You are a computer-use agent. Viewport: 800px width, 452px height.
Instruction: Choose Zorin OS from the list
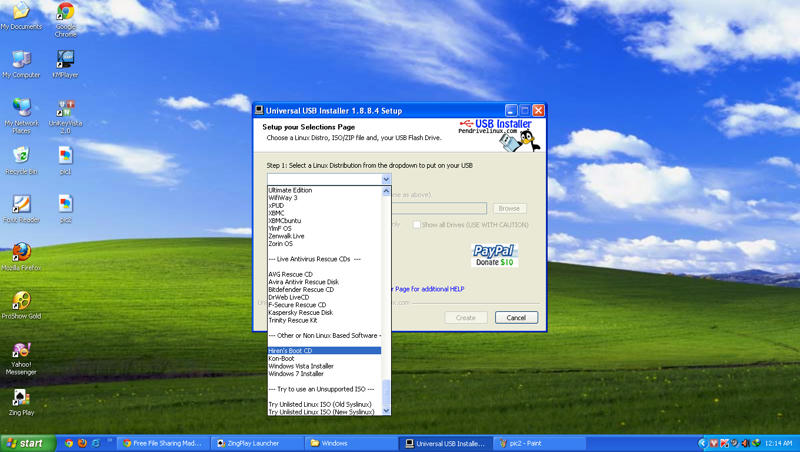tap(324, 243)
